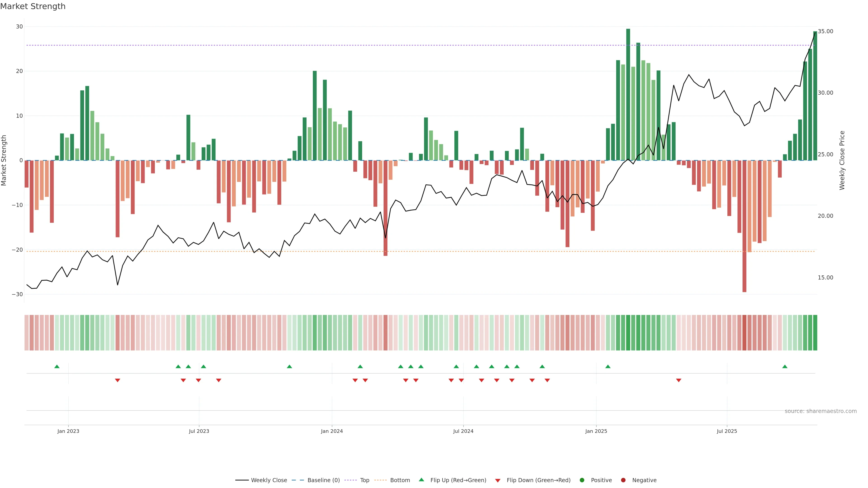Click the Jan 2024 x-axis label

pyautogui.click(x=332, y=431)
